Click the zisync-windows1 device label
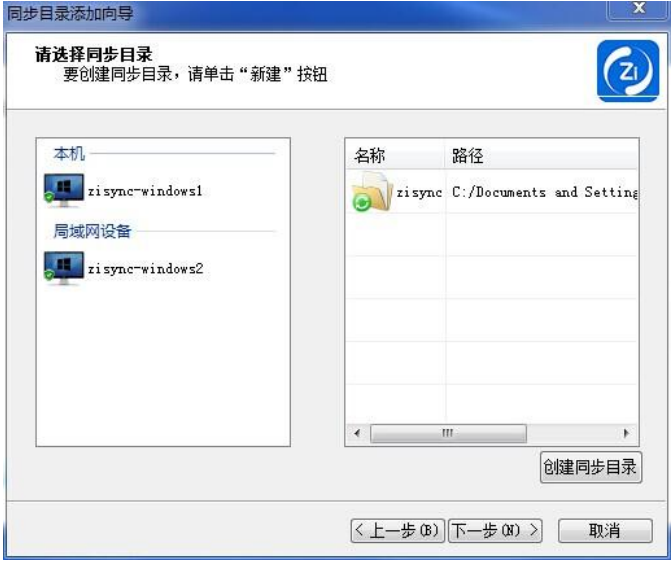 (x=145, y=190)
